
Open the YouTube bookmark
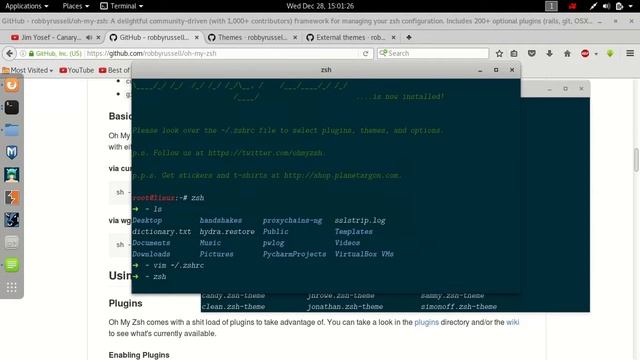coord(77,70)
